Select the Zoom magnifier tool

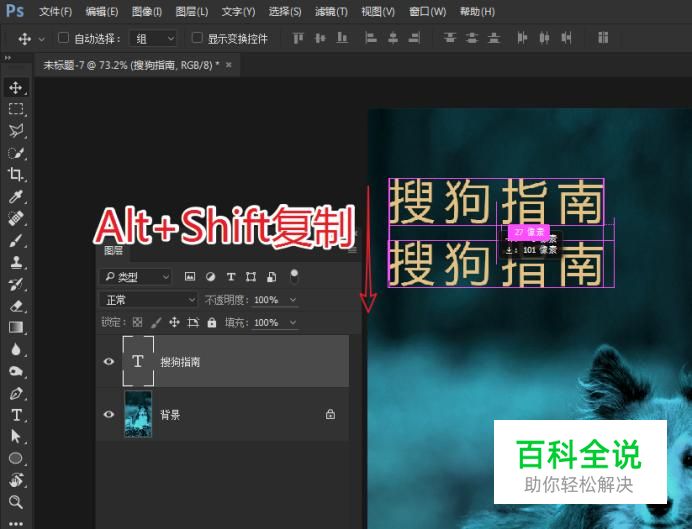(16, 502)
